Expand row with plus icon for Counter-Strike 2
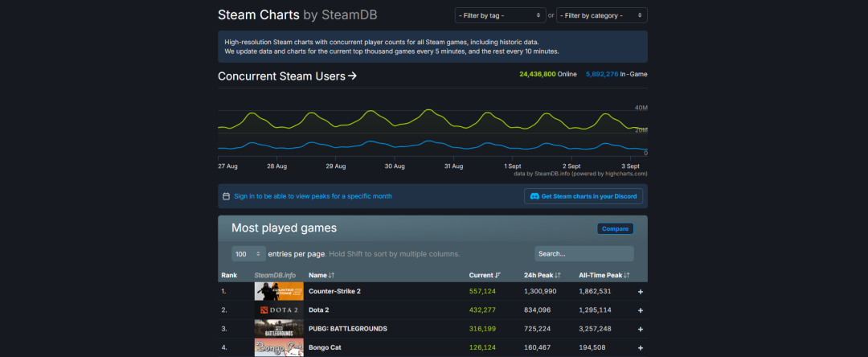 click(641, 292)
